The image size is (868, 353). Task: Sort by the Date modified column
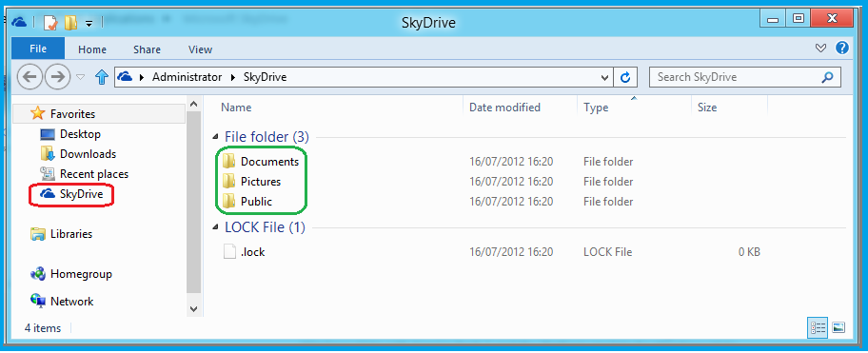tap(504, 108)
